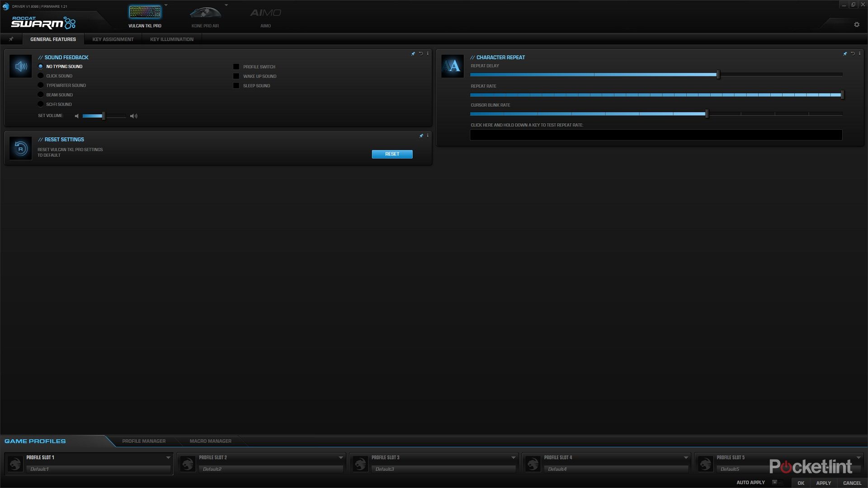
Task: Show info for Reset Settings panel
Action: 428,136
